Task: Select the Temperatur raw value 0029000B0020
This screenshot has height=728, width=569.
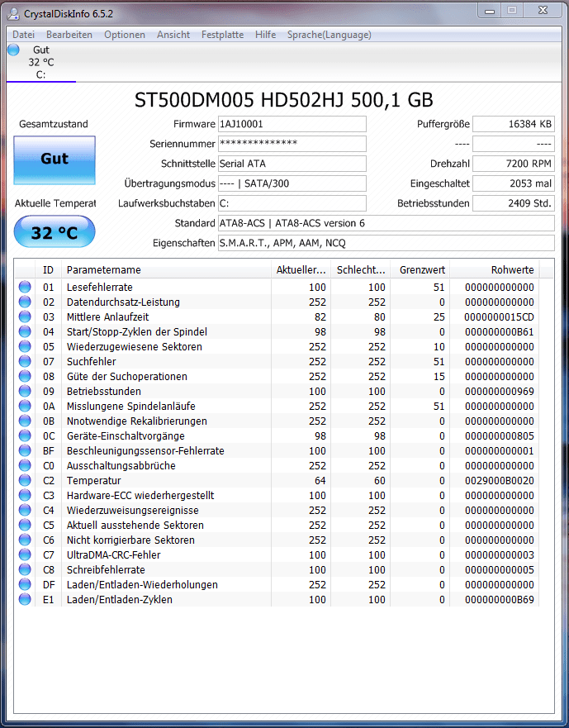Action: [x=500, y=481]
